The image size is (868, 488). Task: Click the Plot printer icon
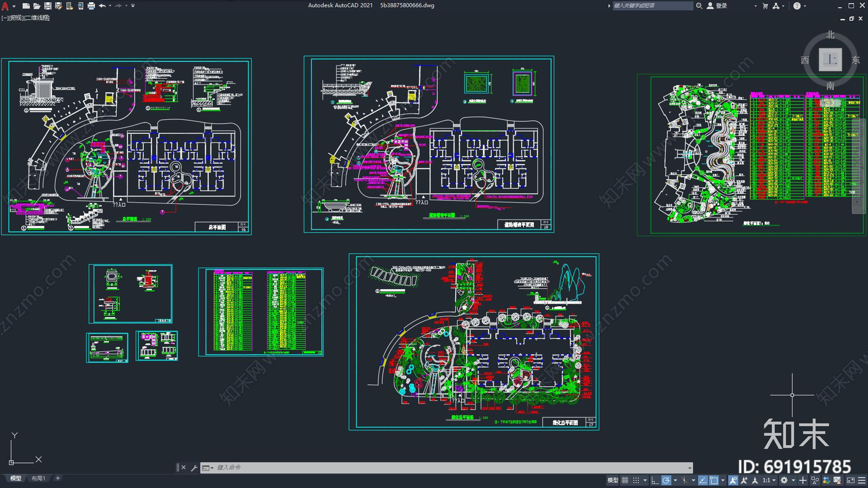coord(91,6)
